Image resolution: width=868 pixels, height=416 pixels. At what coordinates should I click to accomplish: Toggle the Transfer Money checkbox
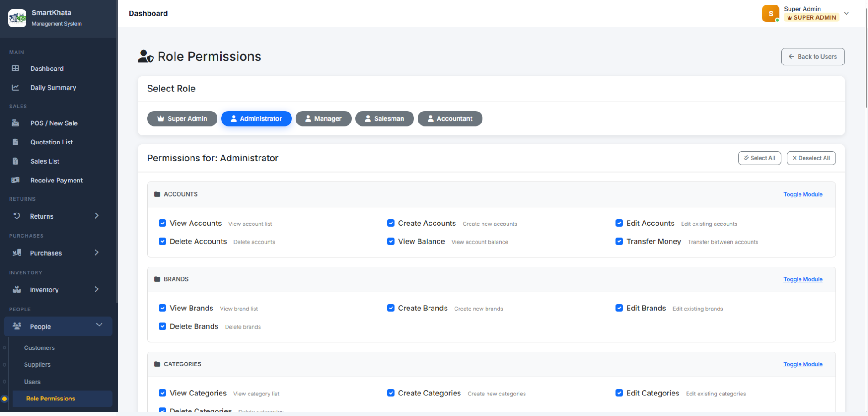pos(619,241)
